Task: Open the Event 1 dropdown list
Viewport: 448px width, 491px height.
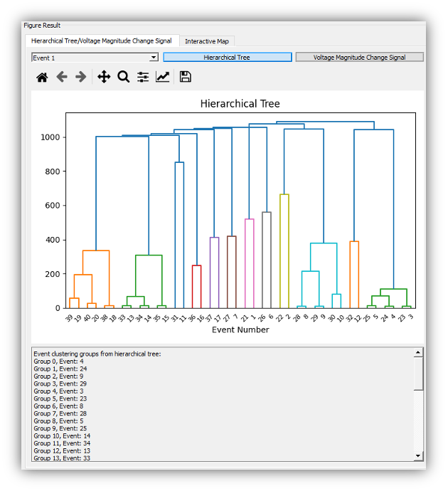Action: point(95,58)
